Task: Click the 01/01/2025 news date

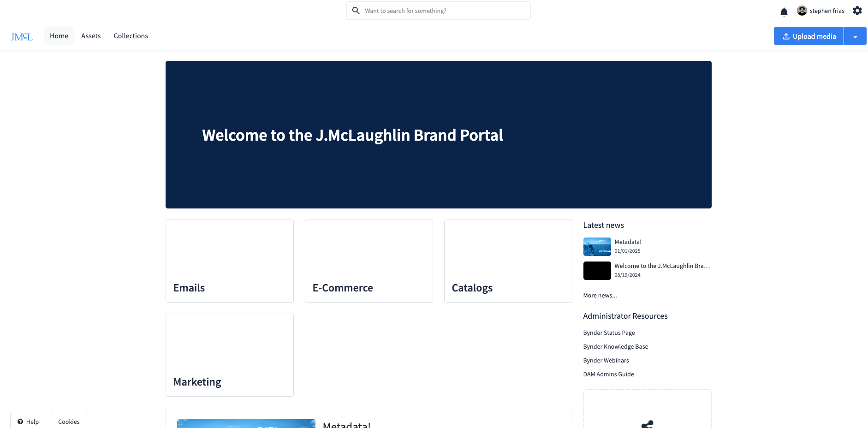Action: coord(627,251)
